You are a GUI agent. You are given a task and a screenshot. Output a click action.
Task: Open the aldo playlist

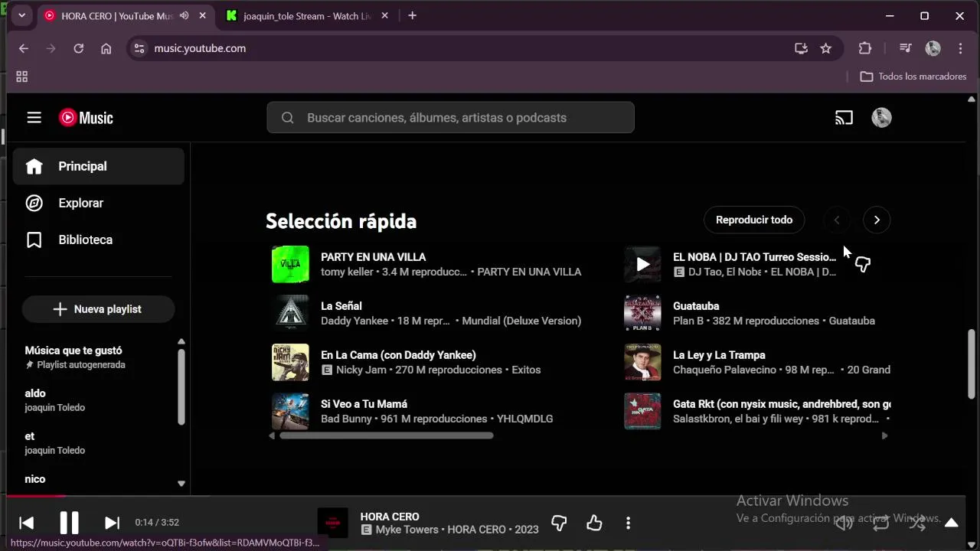(x=35, y=393)
